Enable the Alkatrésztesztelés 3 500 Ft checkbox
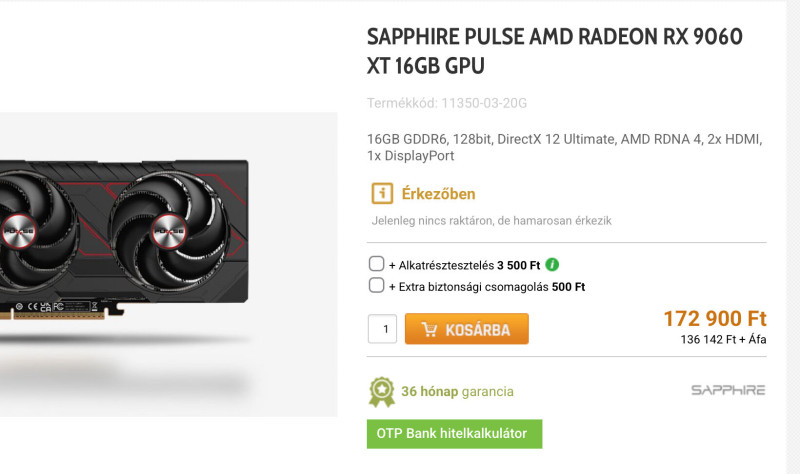800x474 pixels. click(x=377, y=264)
